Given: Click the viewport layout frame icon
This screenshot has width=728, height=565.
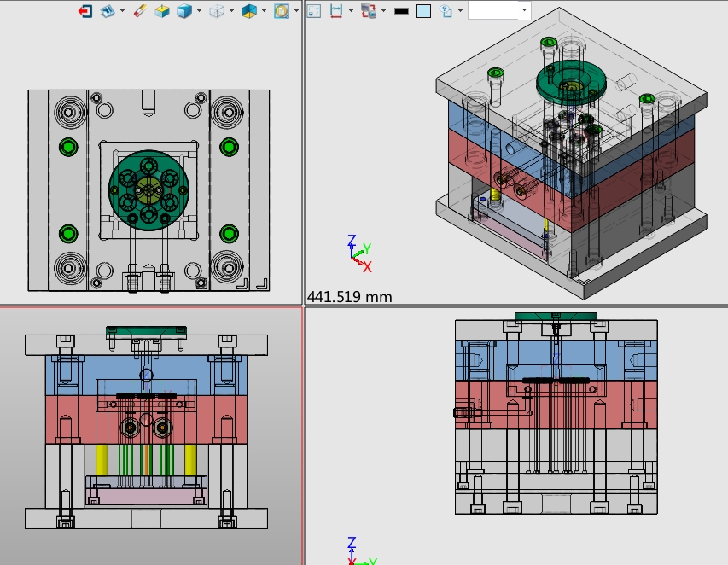Looking at the screenshot, I should (x=314, y=11).
